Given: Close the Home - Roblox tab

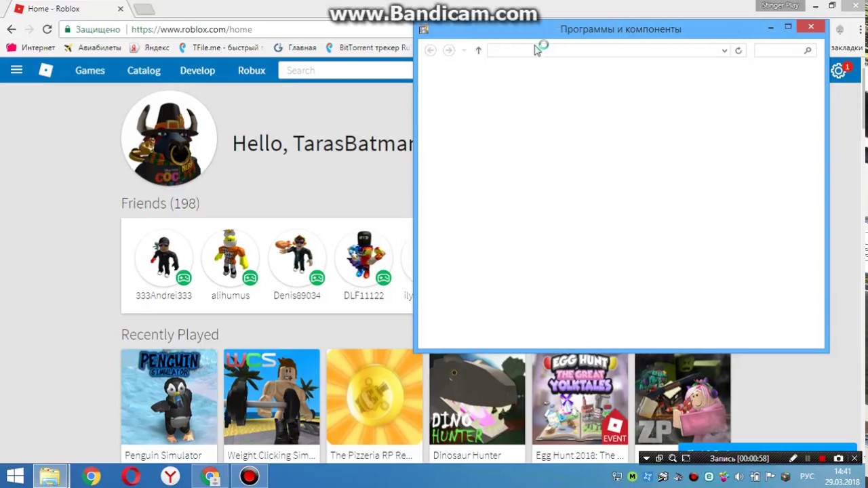Looking at the screenshot, I should point(121,9).
